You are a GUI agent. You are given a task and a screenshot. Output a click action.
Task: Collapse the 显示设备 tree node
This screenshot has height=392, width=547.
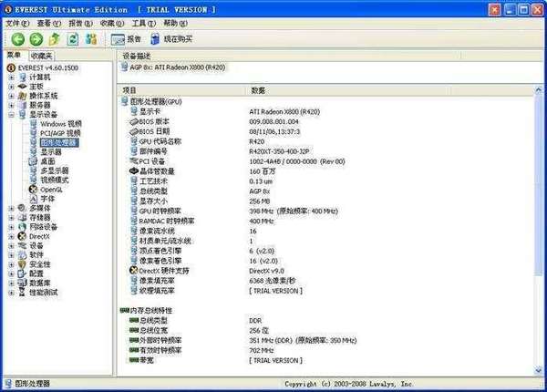(11, 115)
